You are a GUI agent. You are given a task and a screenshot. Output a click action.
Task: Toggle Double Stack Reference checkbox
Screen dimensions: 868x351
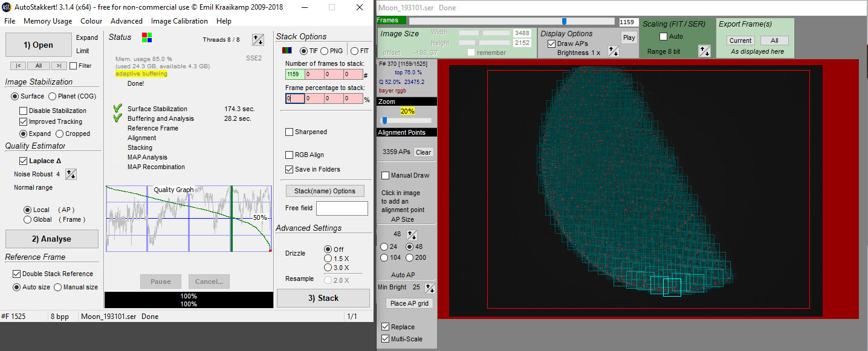[16, 274]
